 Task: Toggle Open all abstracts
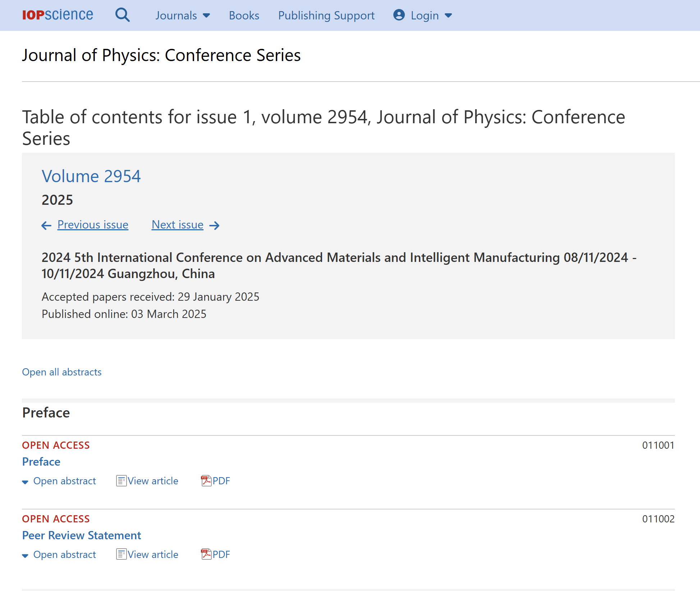(x=62, y=372)
